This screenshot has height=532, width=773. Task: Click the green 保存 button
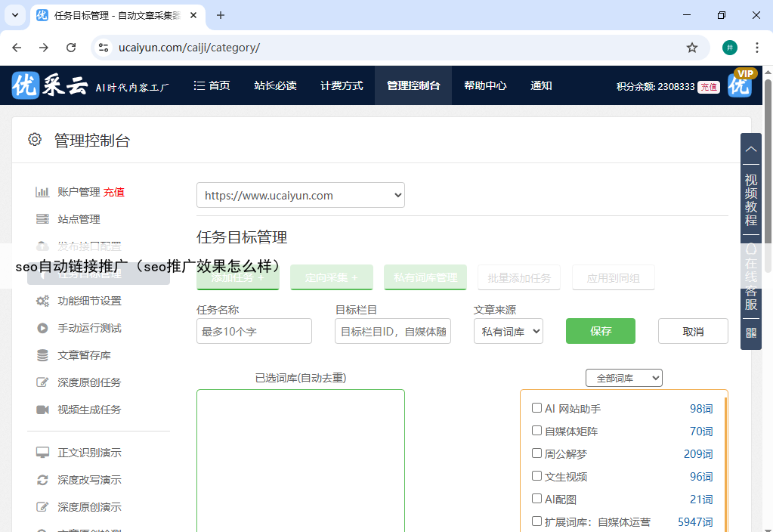[600, 331]
